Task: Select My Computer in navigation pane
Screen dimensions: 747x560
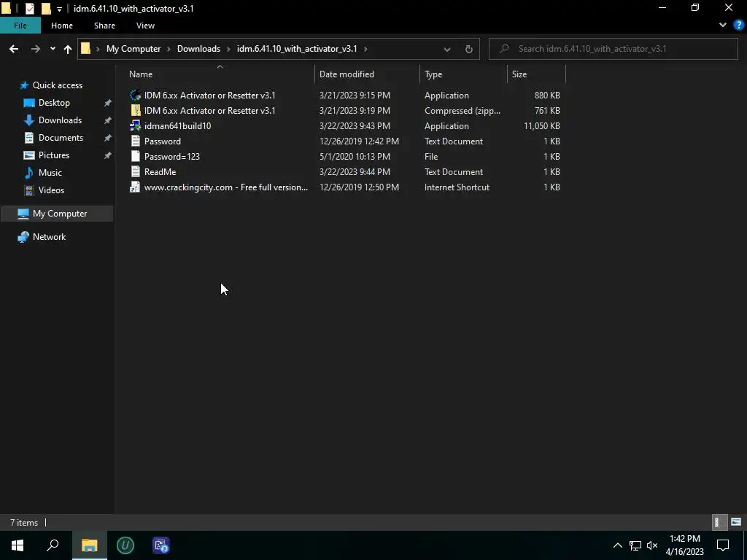Action: click(x=57, y=214)
